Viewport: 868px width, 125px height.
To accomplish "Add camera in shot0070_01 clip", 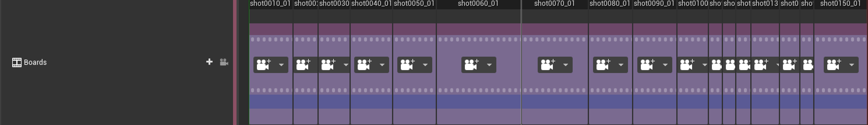I will click(x=548, y=65).
